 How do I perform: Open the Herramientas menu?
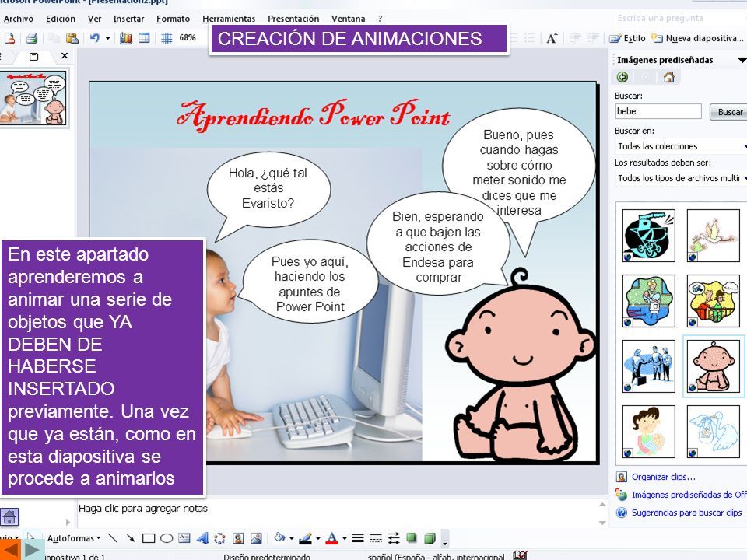[229, 19]
